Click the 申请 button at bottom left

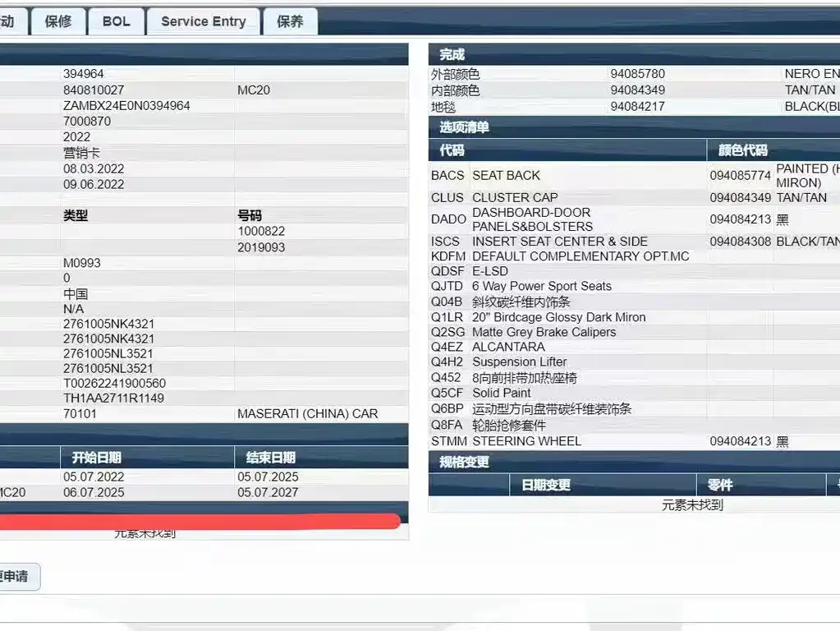coord(16,577)
